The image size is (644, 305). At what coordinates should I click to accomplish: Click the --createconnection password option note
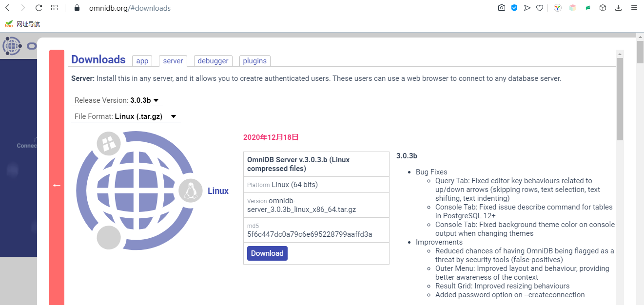pyautogui.click(x=510, y=295)
